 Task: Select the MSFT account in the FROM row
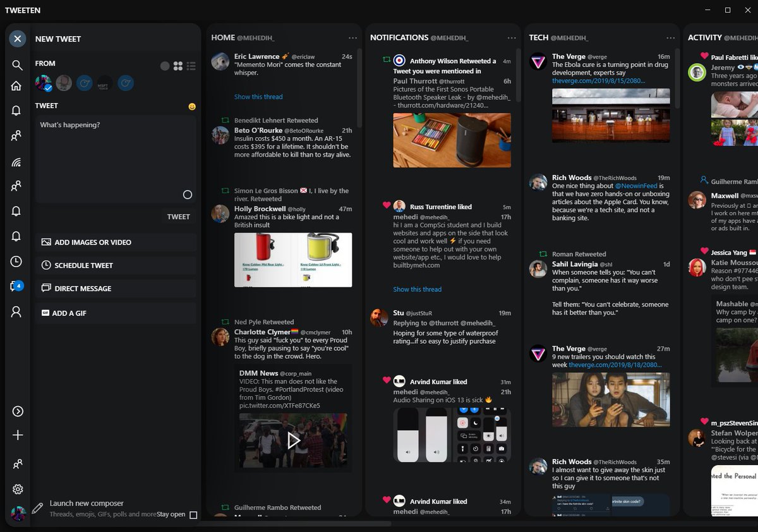coord(104,83)
